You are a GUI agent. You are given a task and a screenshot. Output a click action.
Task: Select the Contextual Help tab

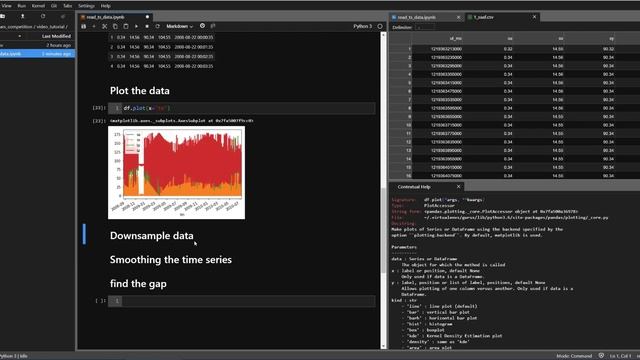point(414,187)
